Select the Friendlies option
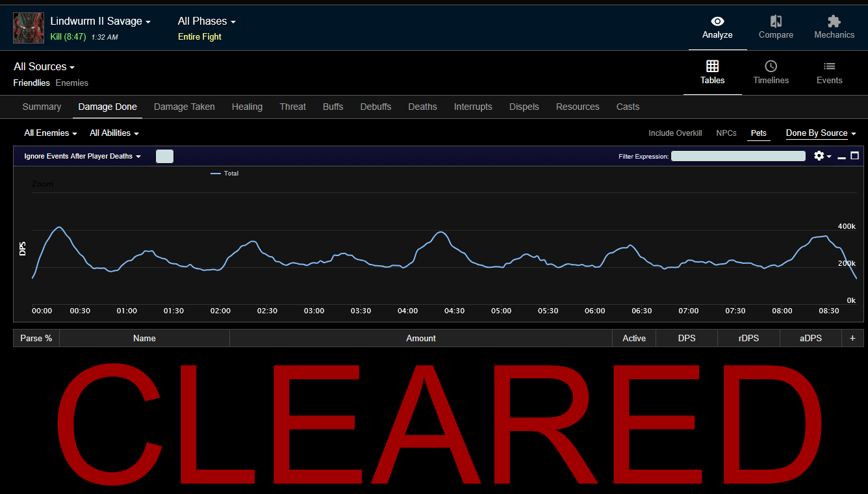The width and height of the screenshot is (868, 494). (32, 83)
